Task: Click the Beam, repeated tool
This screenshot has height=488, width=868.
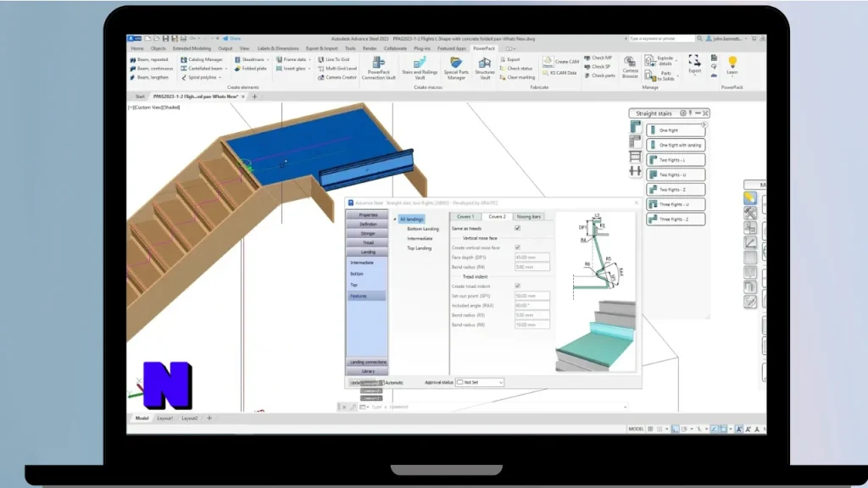Action: click(149, 59)
